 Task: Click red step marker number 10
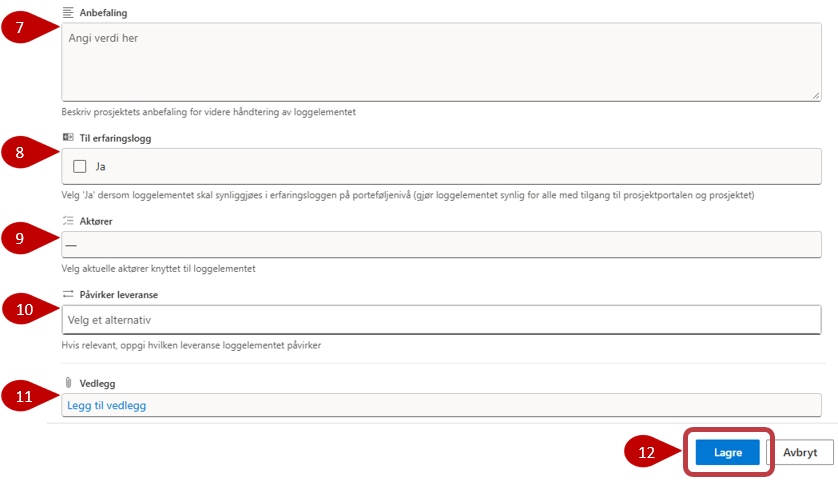click(24, 310)
